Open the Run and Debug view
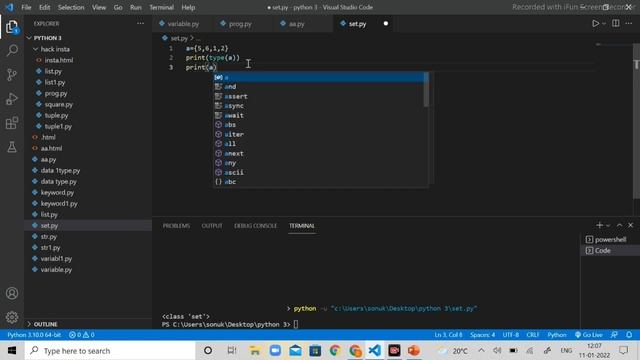This screenshot has width=640, height=360. click(12, 99)
